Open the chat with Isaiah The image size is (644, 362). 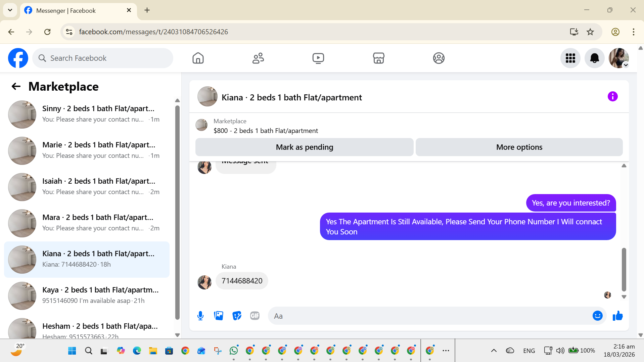(x=87, y=187)
